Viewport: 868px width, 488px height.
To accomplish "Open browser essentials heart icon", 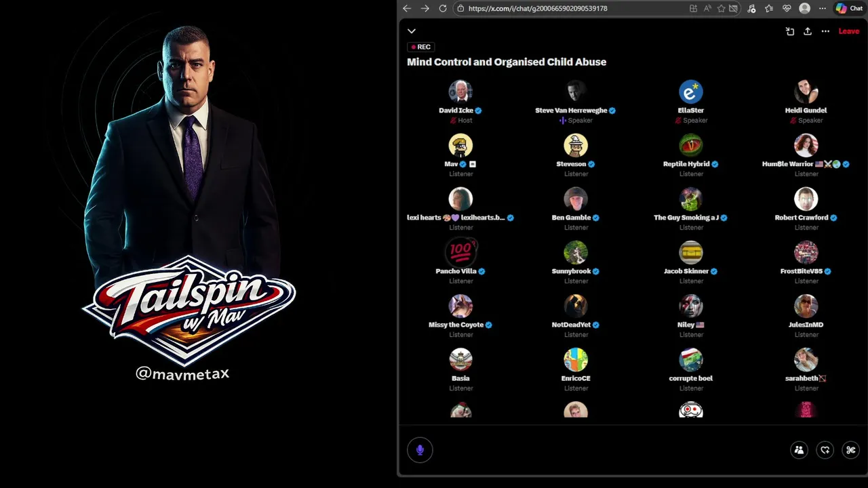I will pos(787,8).
